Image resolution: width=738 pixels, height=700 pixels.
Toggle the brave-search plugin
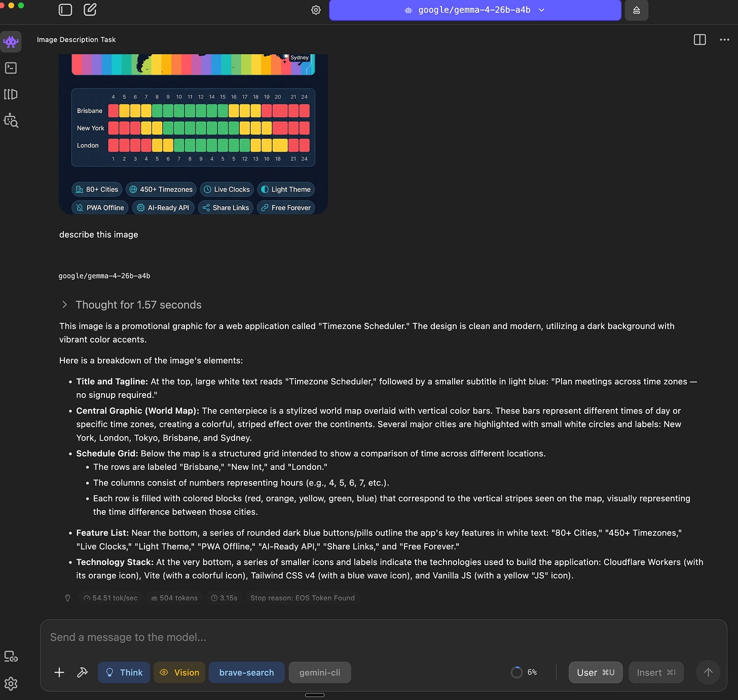pos(246,672)
